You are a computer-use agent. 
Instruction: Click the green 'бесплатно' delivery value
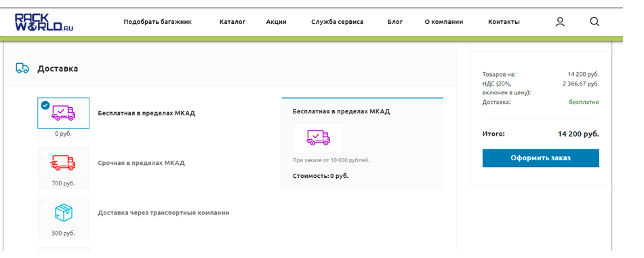point(584,102)
